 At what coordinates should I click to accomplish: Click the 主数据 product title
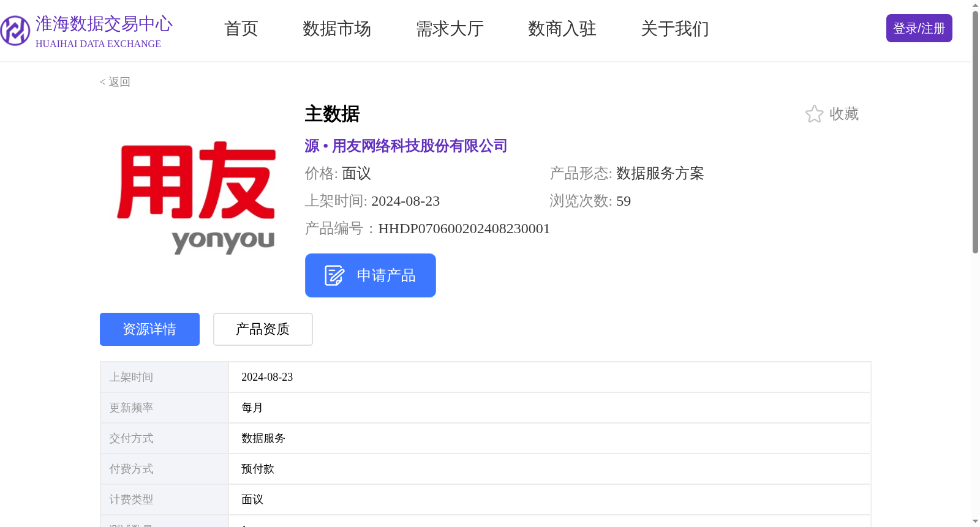(333, 114)
